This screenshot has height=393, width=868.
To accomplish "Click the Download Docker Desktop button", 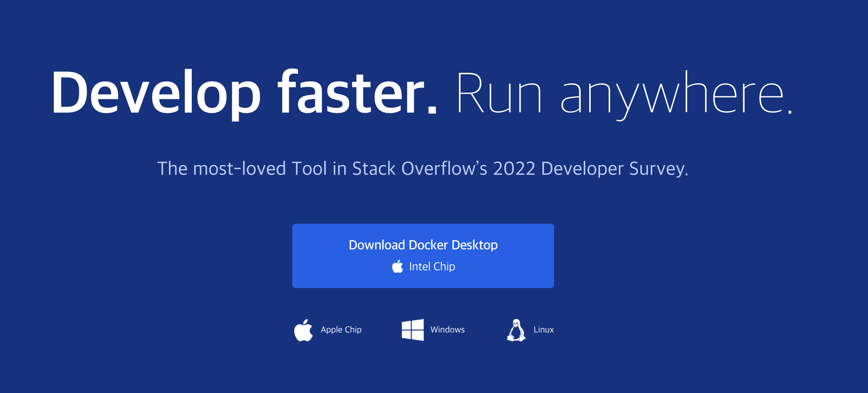I will pos(423,256).
